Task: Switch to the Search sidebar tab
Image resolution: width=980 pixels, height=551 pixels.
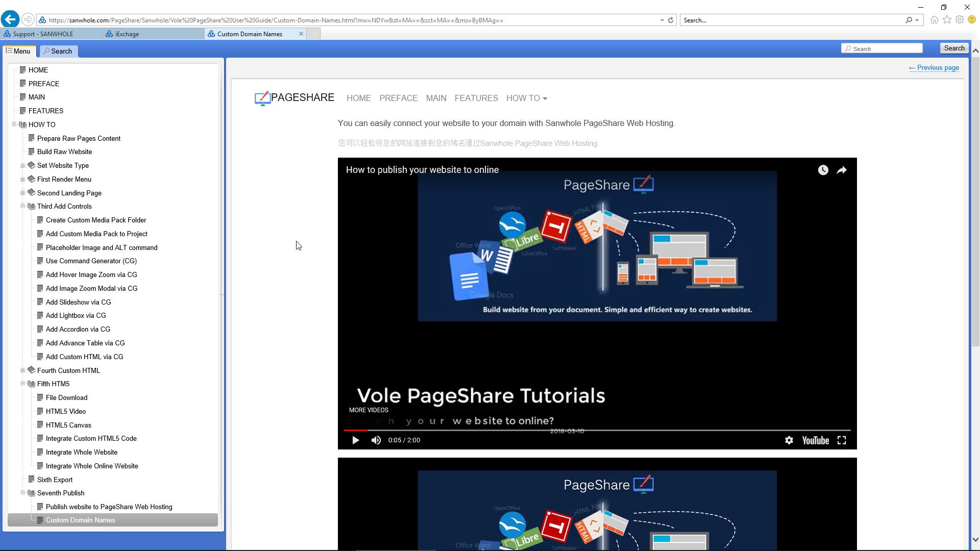Action: [x=58, y=51]
